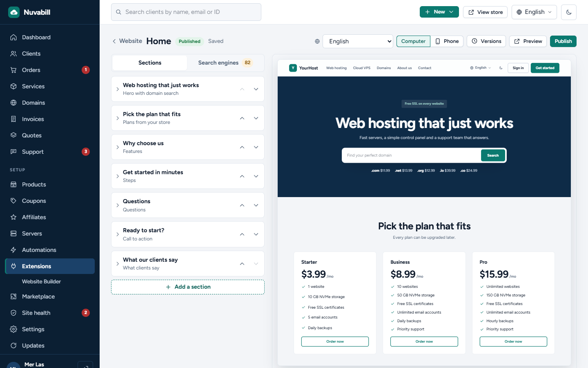Image resolution: width=588 pixels, height=368 pixels.
Task: Click Order now on the Business plan
Action: 424,342
